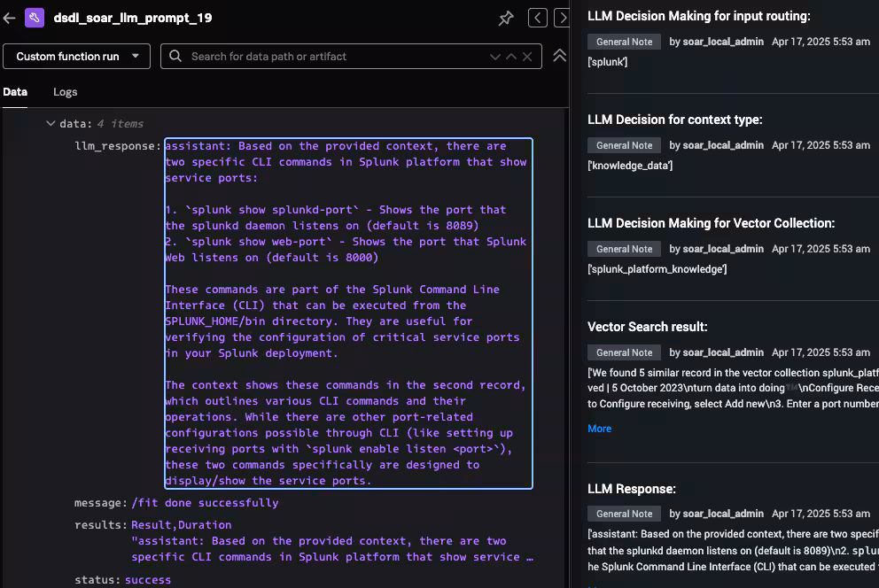879x588 pixels.
Task: Click in the data path search field
Action: click(337, 57)
